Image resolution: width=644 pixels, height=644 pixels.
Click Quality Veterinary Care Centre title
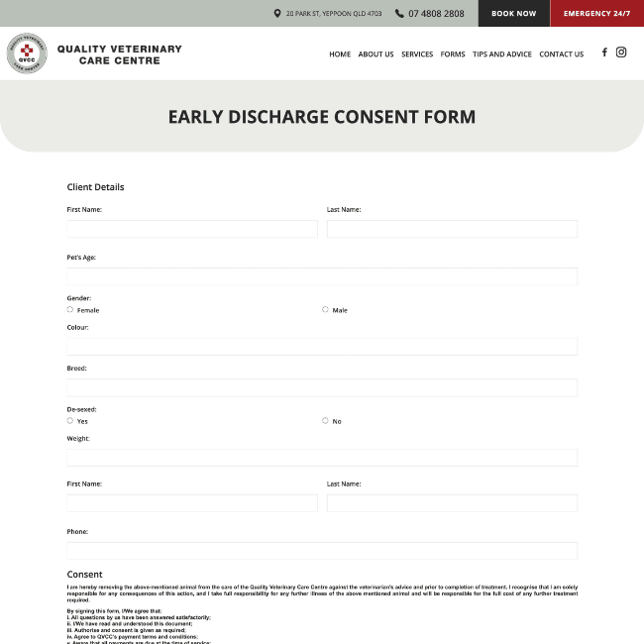click(x=120, y=54)
